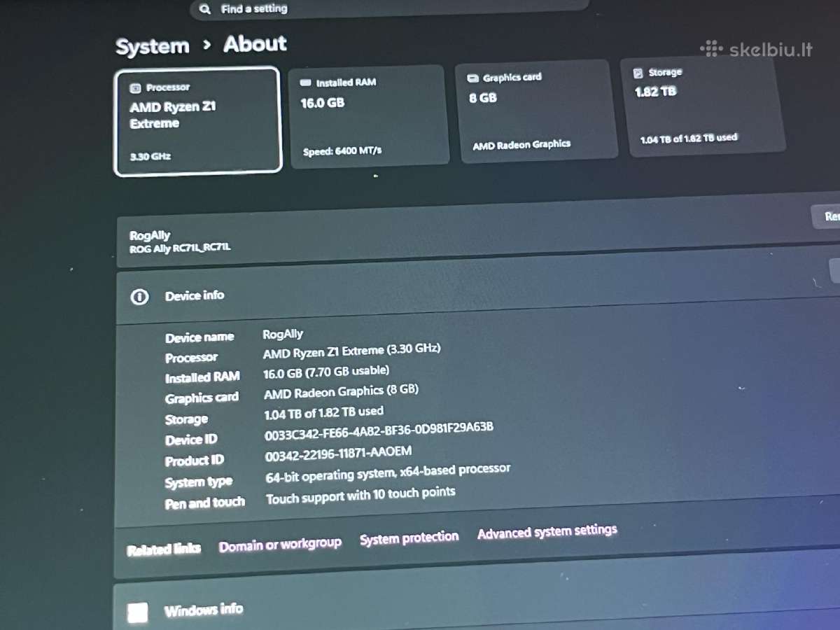Click the System type label

click(x=199, y=482)
